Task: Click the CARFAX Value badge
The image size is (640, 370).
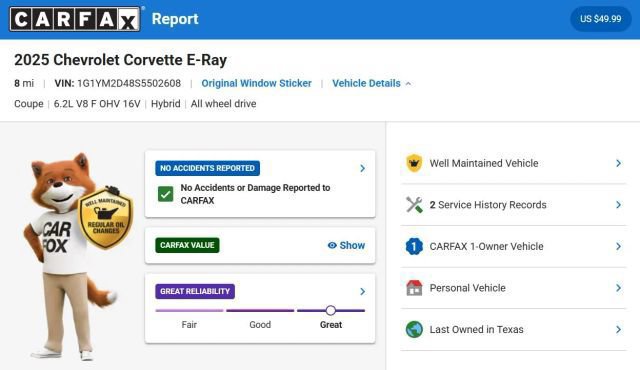Action: tap(187, 245)
